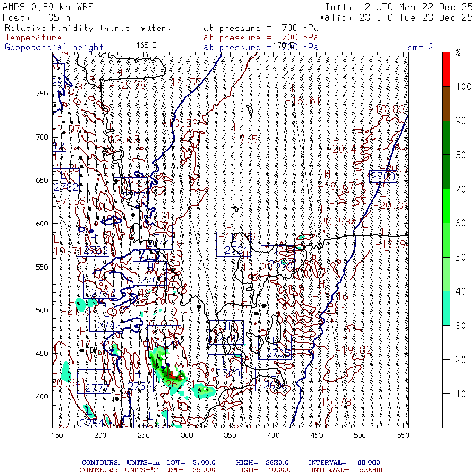Click the brown 90–100 colorbar segment
476x476 pixels.
pos(446,104)
